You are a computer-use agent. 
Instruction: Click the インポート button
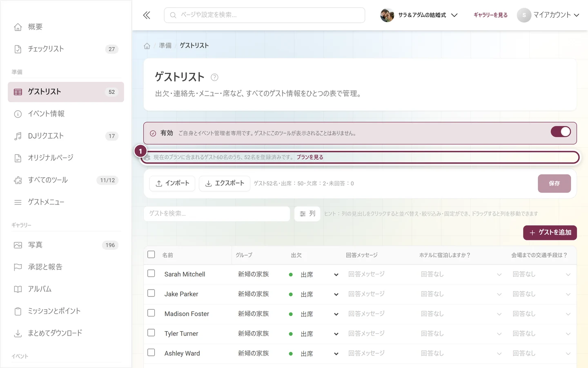point(172,183)
